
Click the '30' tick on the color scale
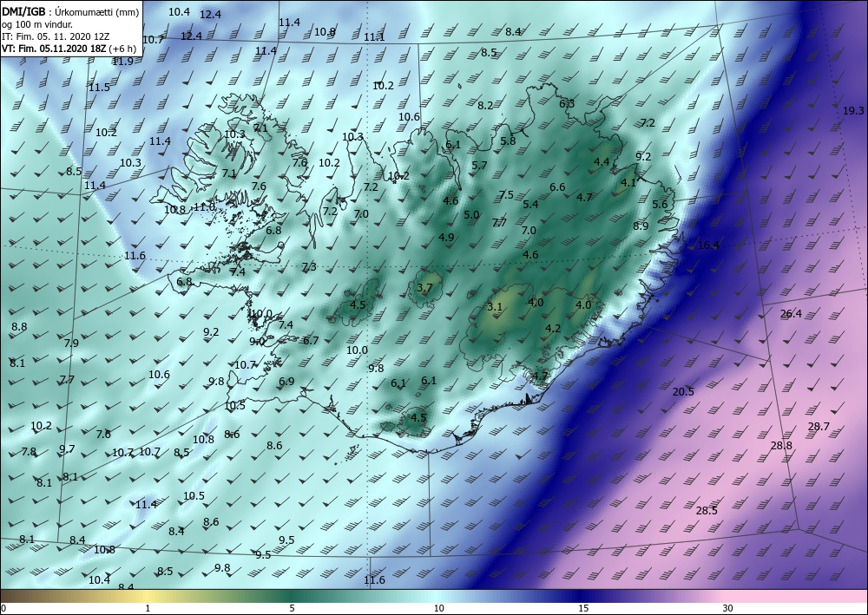(x=727, y=608)
